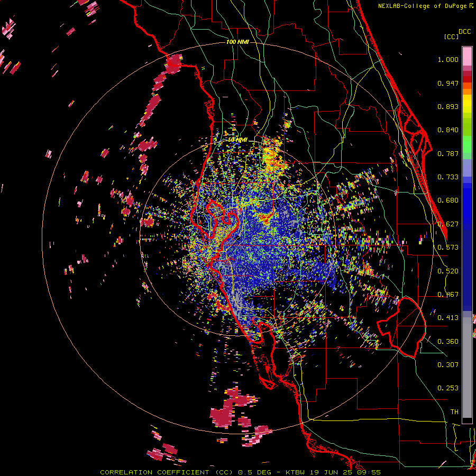Pick the bright green color bar segment

point(467,144)
